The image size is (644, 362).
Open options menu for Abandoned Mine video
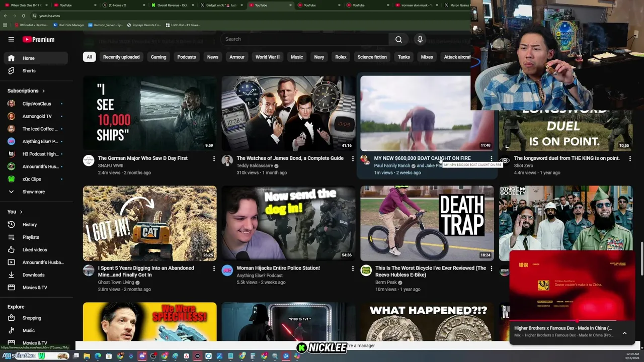pos(214,269)
